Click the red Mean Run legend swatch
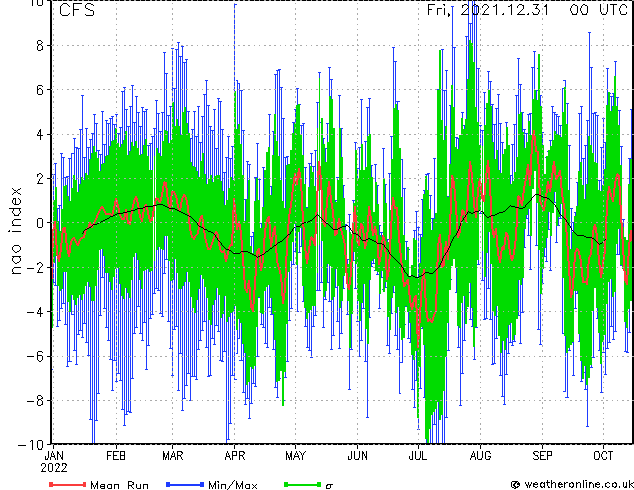 (x=68, y=484)
